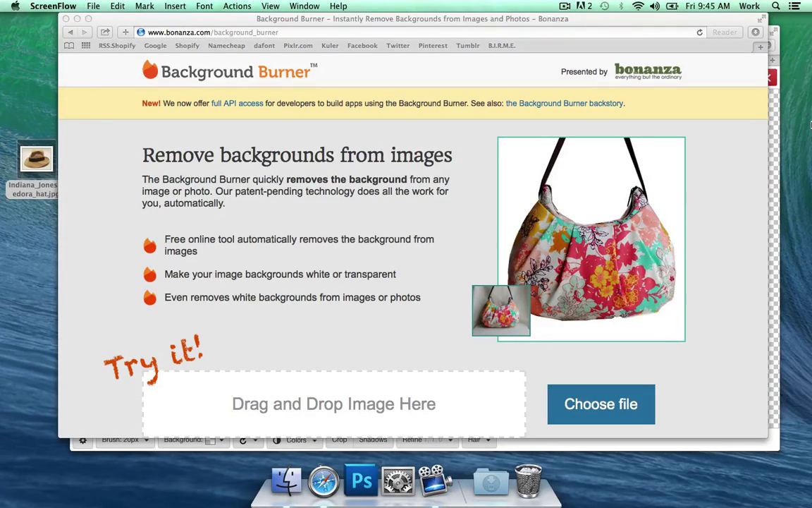Open ScreenFlow from the Dock
This screenshot has width=812, height=508.
tap(435, 480)
